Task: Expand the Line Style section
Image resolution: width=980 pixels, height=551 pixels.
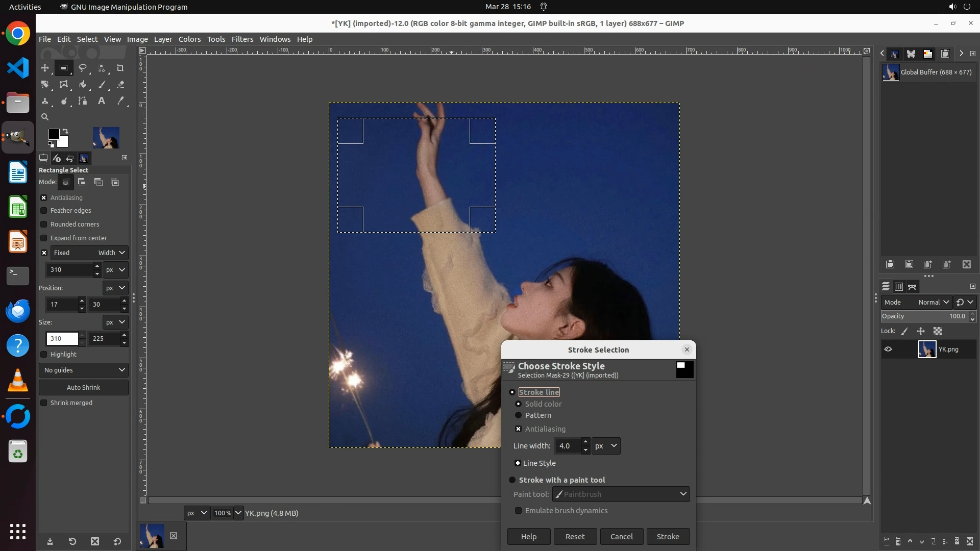Action: click(x=518, y=463)
